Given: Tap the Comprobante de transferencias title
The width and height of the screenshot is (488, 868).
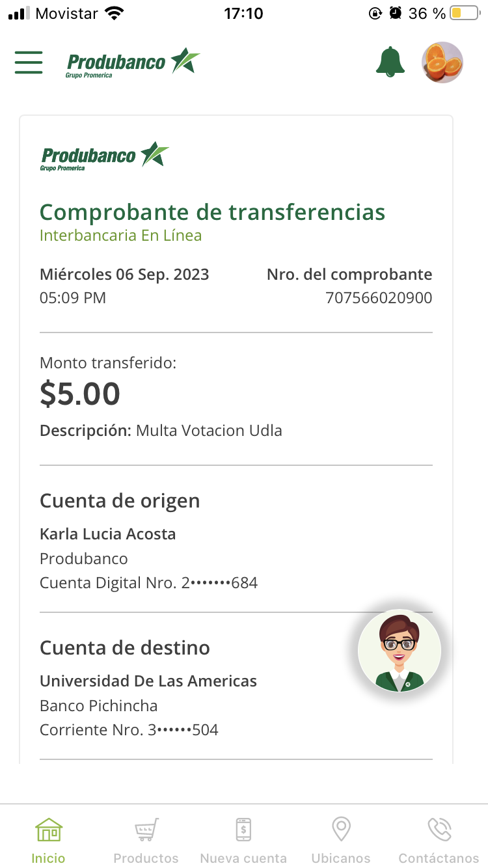Looking at the screenshot, I should pos(212,212).
